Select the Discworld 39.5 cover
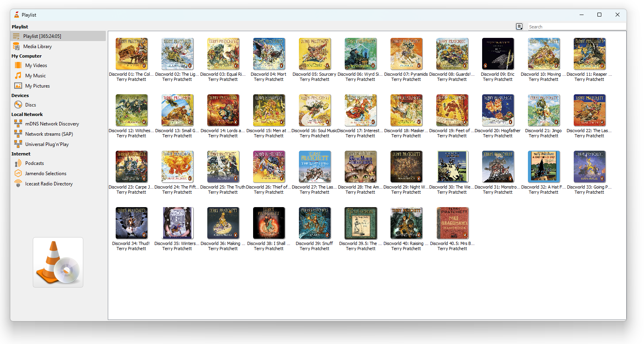 coord(360,223)
